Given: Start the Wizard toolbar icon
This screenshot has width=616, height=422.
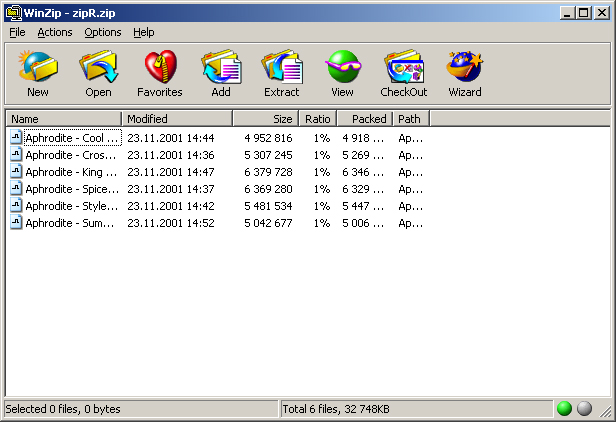Looking at the screenshot, I should pyautogui.click(x=465, y=66).
